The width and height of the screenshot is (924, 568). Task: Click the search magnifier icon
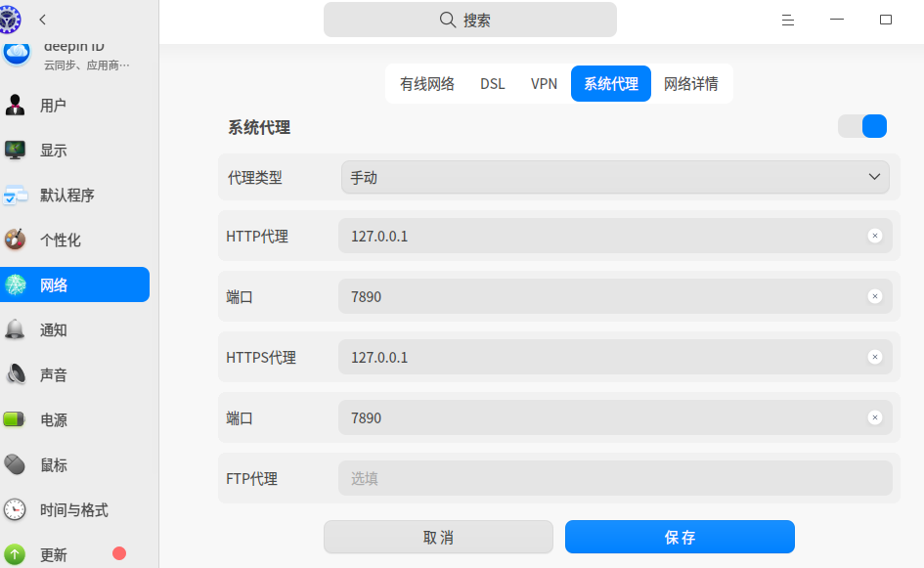448,20
